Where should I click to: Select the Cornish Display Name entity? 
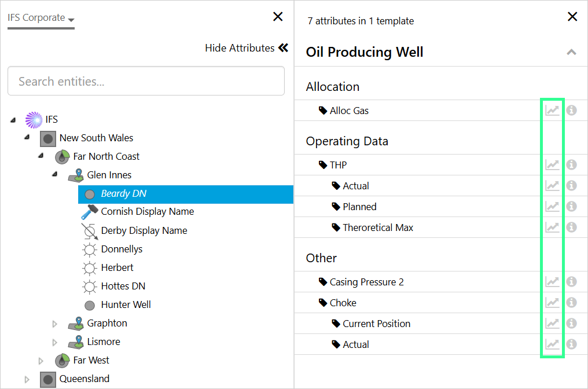pyautogui.click(x=147, y=211)
